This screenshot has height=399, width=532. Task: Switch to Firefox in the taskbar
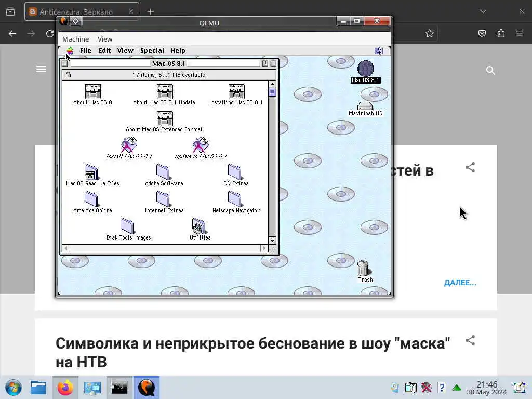(65, 388)
